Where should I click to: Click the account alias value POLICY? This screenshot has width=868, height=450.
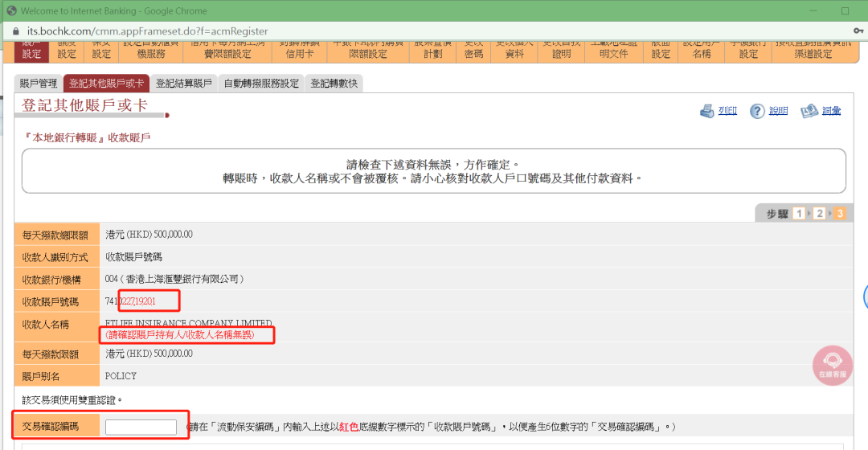(121, 376)
